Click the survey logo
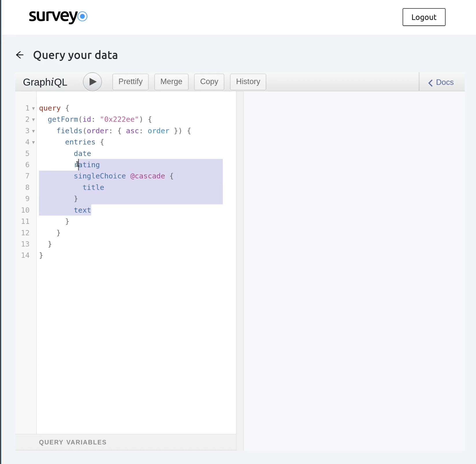Image resolution: width=476 pixels, height=464 pixels. tap(57, 17)
